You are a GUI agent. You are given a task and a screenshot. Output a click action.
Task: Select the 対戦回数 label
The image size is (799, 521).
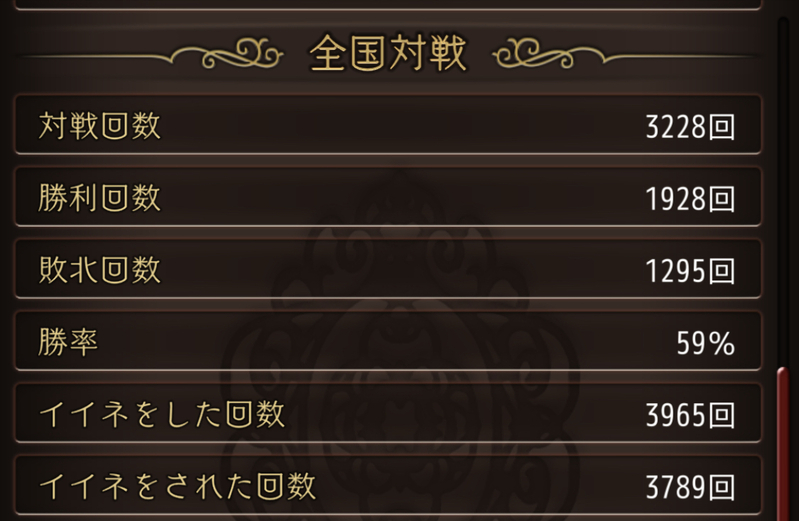coord(100,126)
